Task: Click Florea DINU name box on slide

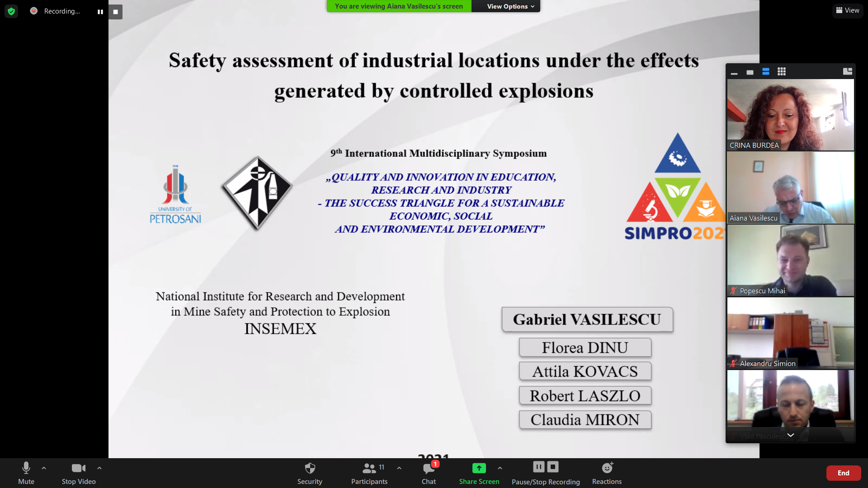Action: (x=585, y=347)
